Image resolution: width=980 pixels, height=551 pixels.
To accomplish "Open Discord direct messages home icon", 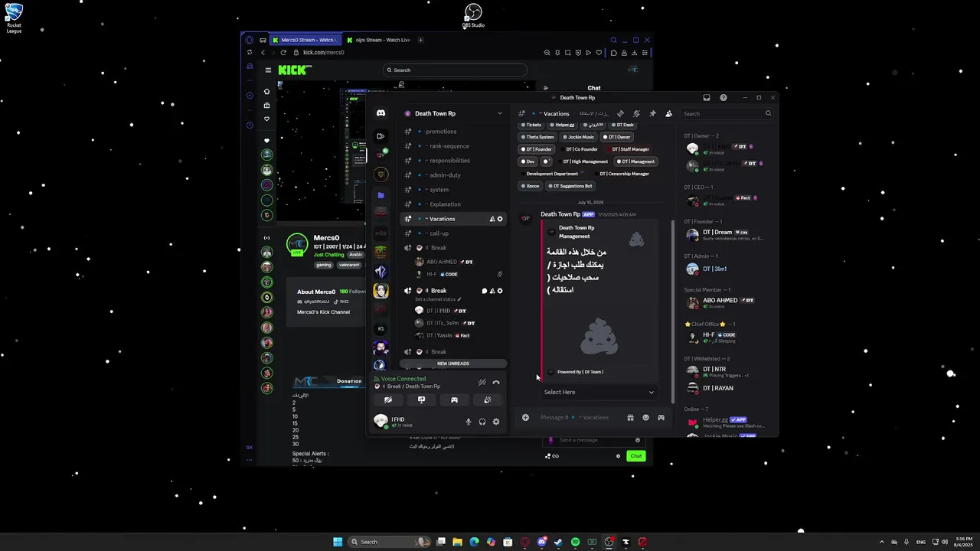I will coord(381,113).
